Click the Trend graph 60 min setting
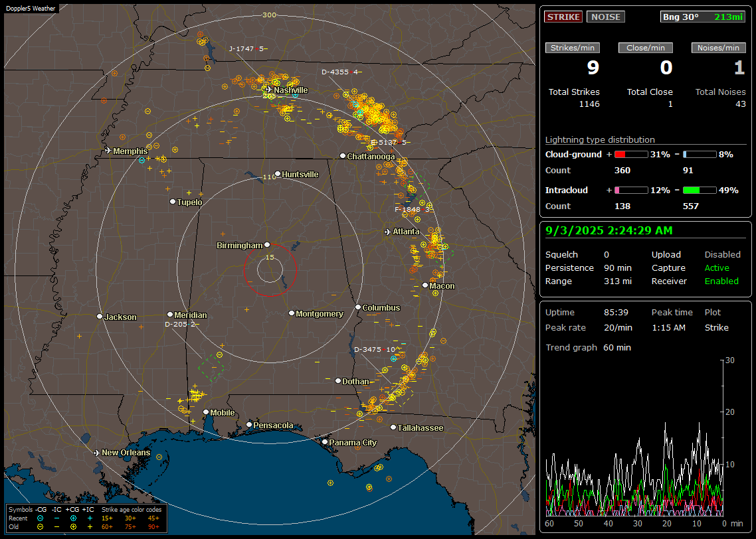The image size is (756, 539). pyautogui.click(x=617, y=348)
